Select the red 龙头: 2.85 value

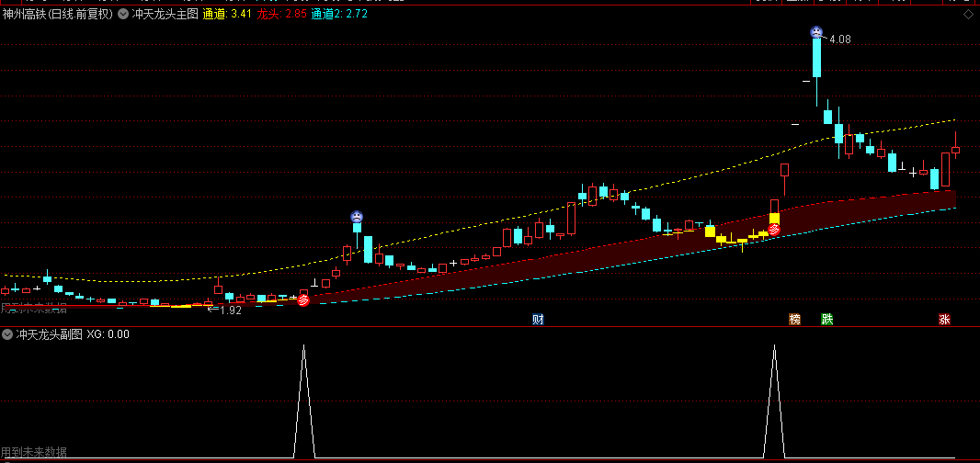pos(282,14)
